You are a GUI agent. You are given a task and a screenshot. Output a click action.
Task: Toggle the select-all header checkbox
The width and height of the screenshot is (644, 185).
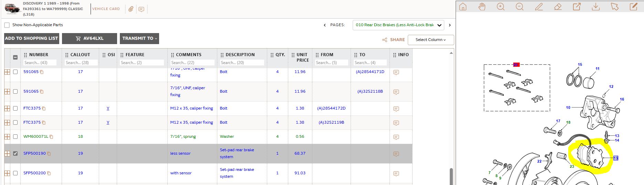[x=15, y=58]
